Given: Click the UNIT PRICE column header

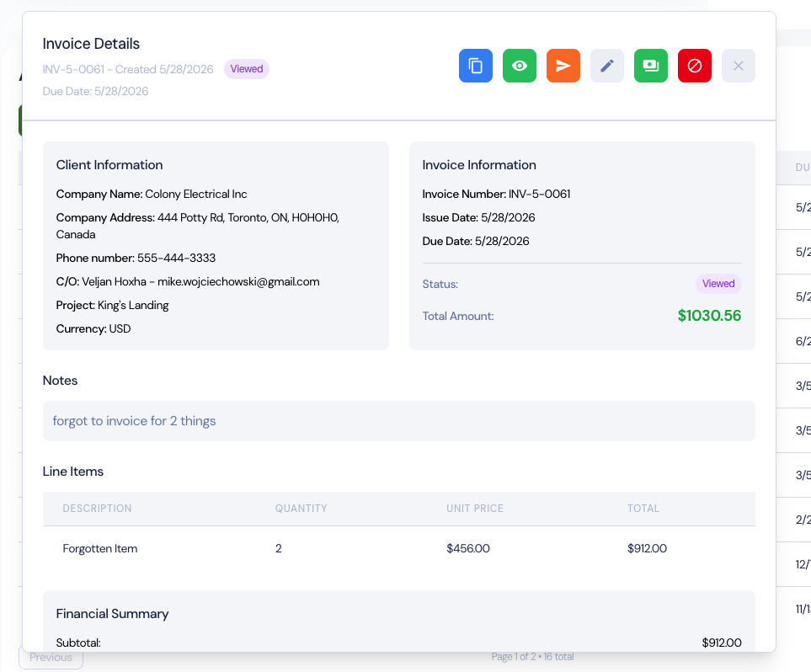Looking at the screenshot, I should [475, 509].
